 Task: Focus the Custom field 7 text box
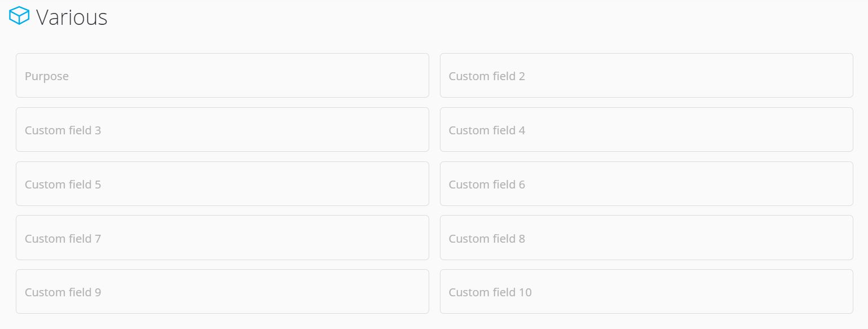222,238
